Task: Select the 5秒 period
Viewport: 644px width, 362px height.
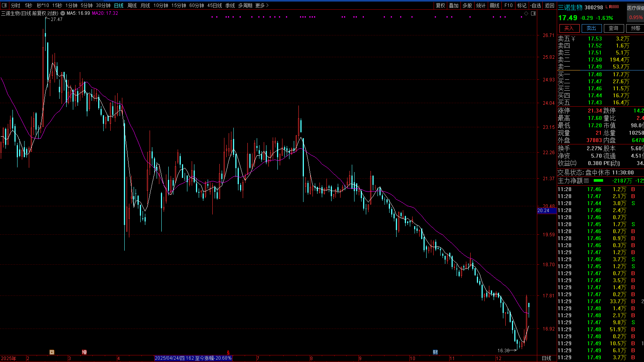Action: click(x=28, y=5)
